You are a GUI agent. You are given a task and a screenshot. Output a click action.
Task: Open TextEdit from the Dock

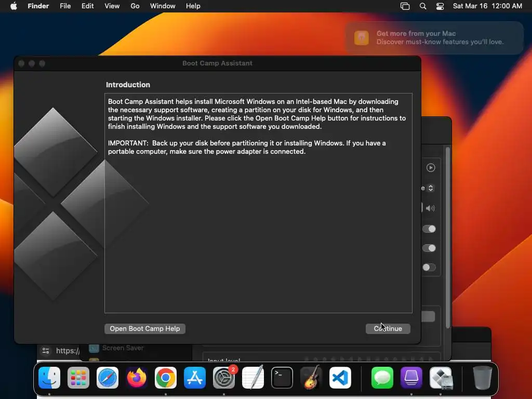pyautogui.click(x=253, y=378)
